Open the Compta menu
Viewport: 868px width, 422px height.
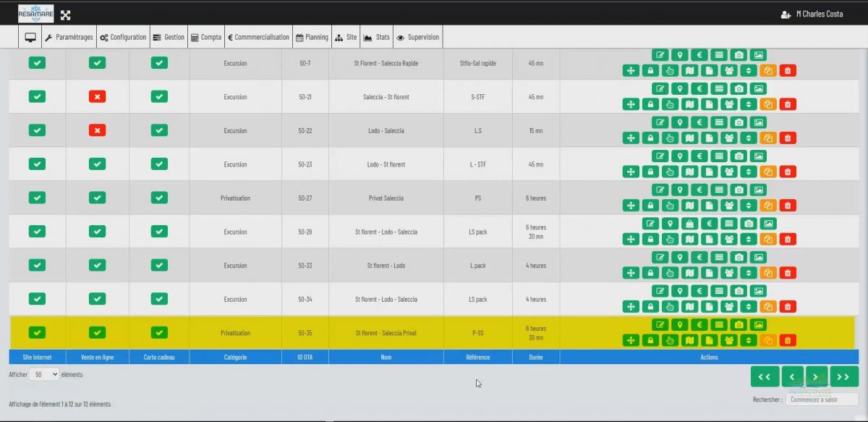pos(206,38)
